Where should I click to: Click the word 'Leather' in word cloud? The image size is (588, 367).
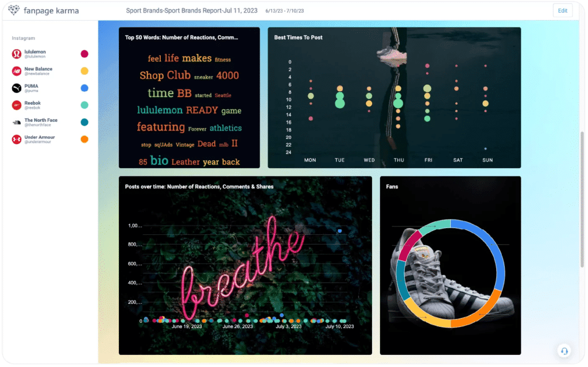coord(185,162)
